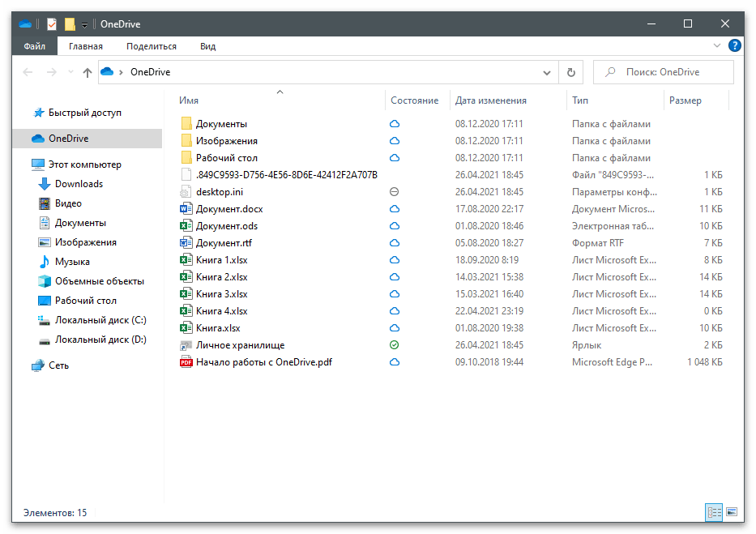Click the Excel icon of Книга 2.xlsx
Screen dimensions: 756x534
[186, 276]
